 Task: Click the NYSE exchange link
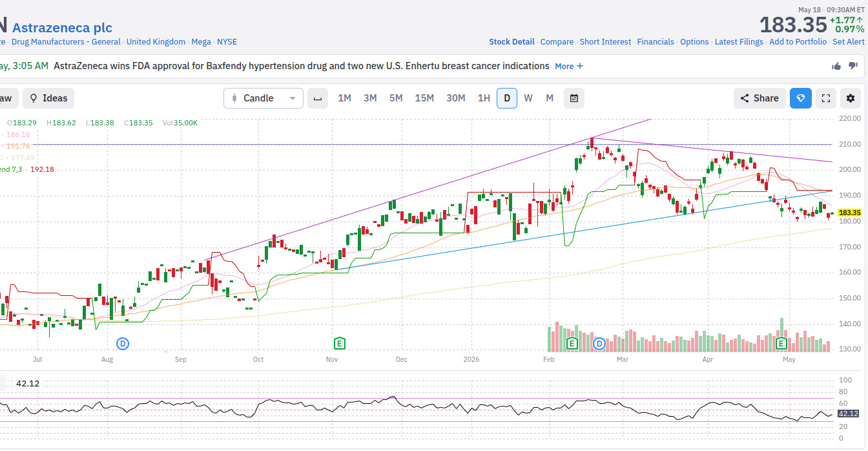click(x=227, y=42)
